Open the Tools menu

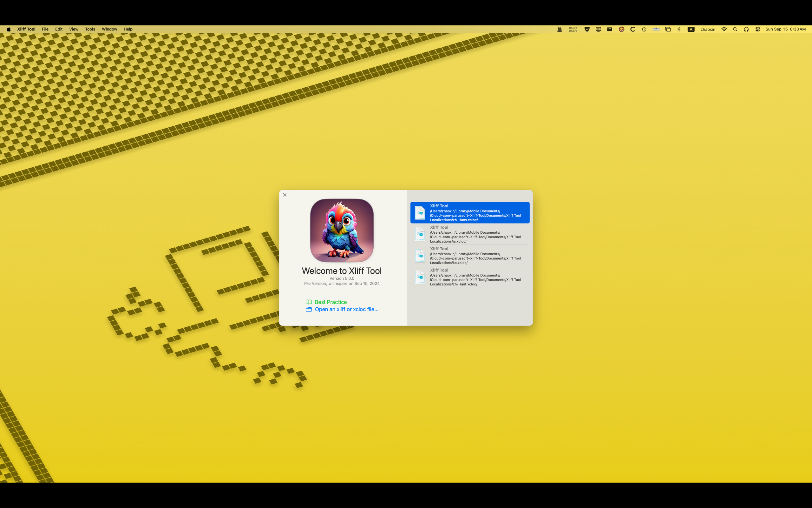coord(90,29)
